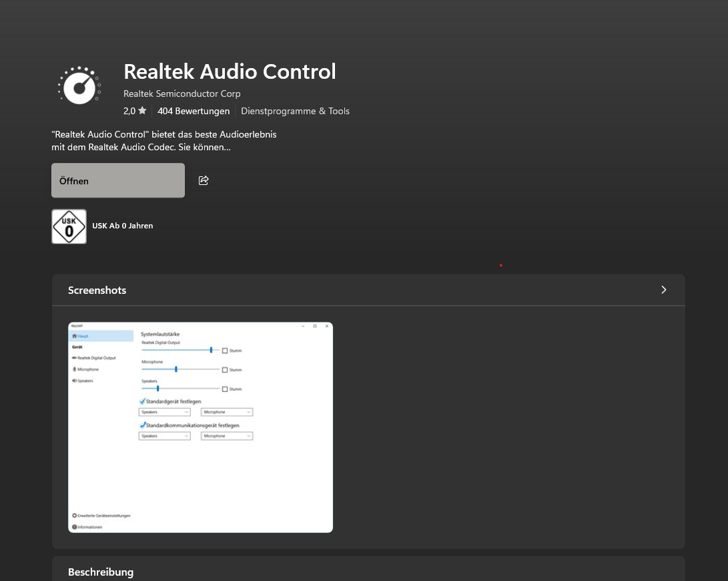Tick the Stumm checkbox for Realtek Digital Output
The height and width of the screenshot is (581, 728).
click(x=225, y=350)
